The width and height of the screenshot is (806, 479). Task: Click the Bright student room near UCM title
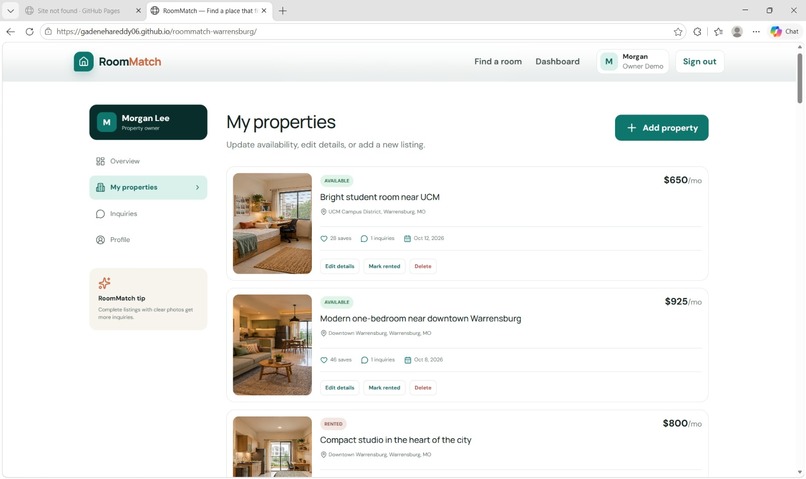[379, 197]
